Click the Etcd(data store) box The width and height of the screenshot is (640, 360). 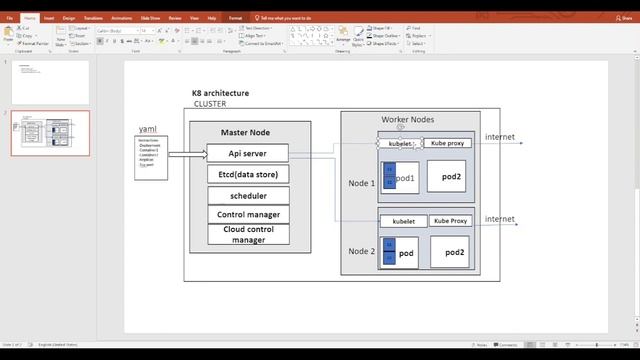pyautogui.click(x=248, y=174)
